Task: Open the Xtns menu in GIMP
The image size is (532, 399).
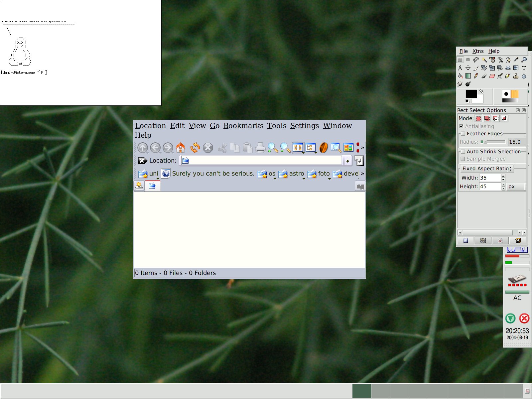Action: click(x=478, y=51)
